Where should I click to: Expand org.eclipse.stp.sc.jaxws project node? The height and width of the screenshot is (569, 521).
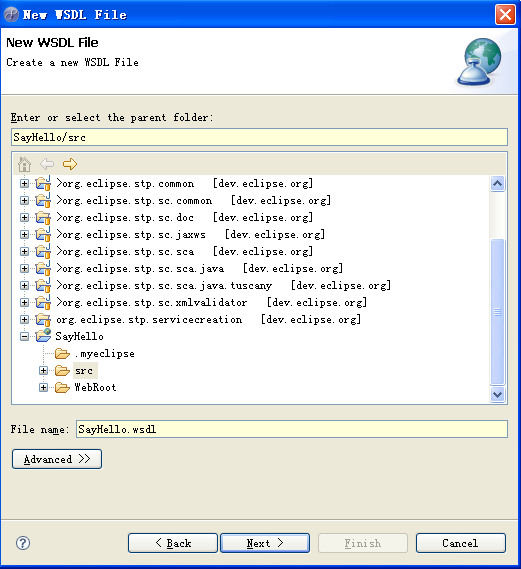[24, 234]
